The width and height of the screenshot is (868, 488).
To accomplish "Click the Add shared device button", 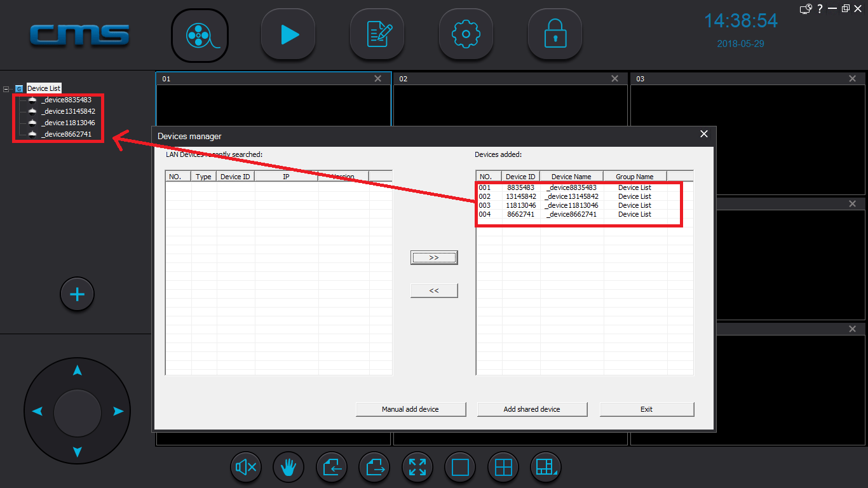I will click(x=532, y=409).
